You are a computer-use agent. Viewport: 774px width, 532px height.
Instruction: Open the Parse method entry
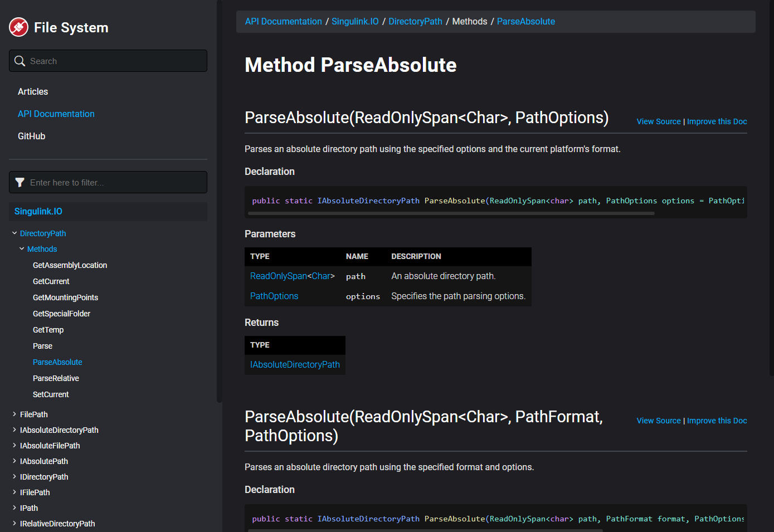pyautogui.click(x=42, y=346)
